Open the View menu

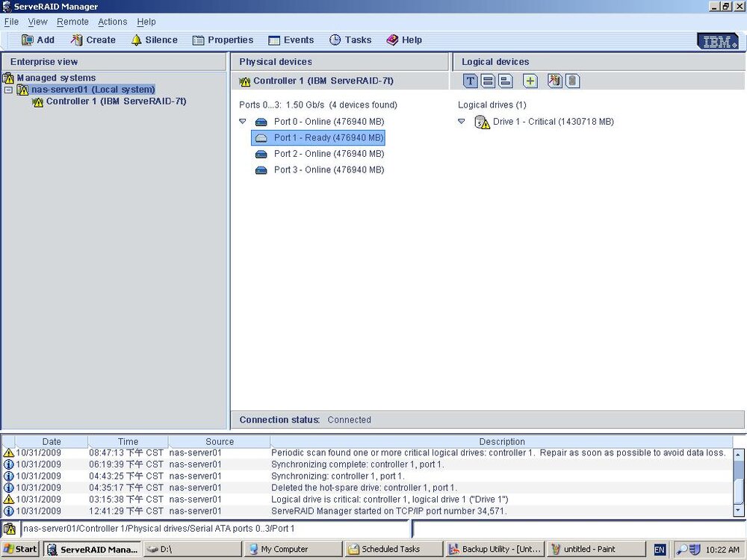click(x=37, y=22)
